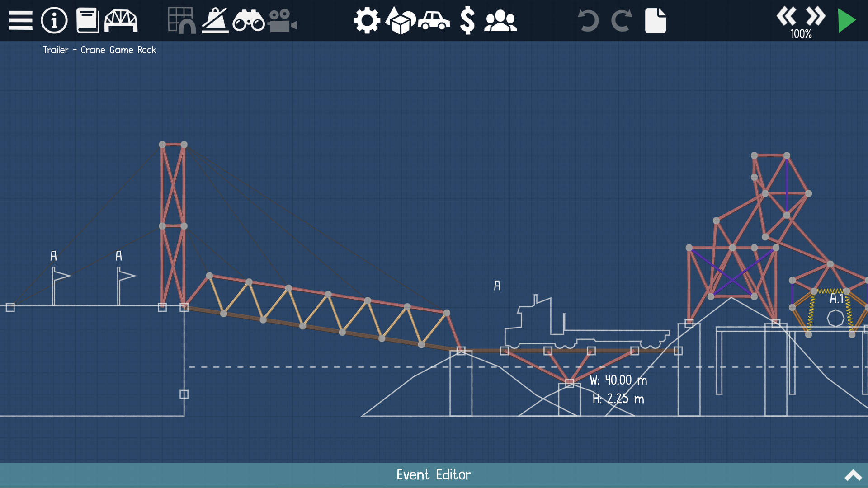Press the green Play simulation button

tap(847, 20)
